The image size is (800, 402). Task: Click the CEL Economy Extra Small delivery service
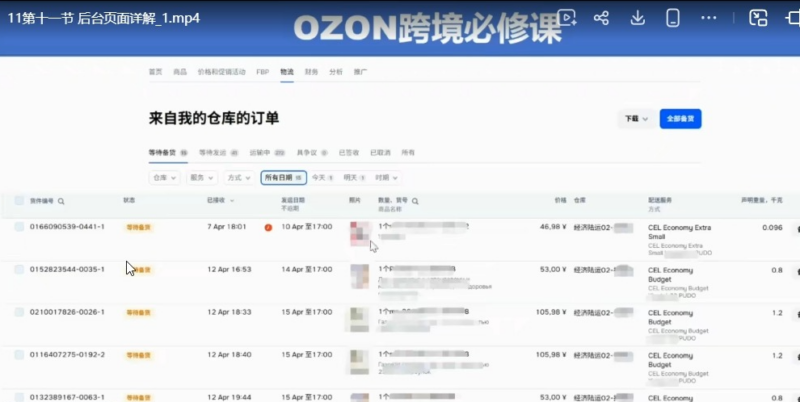679,232
